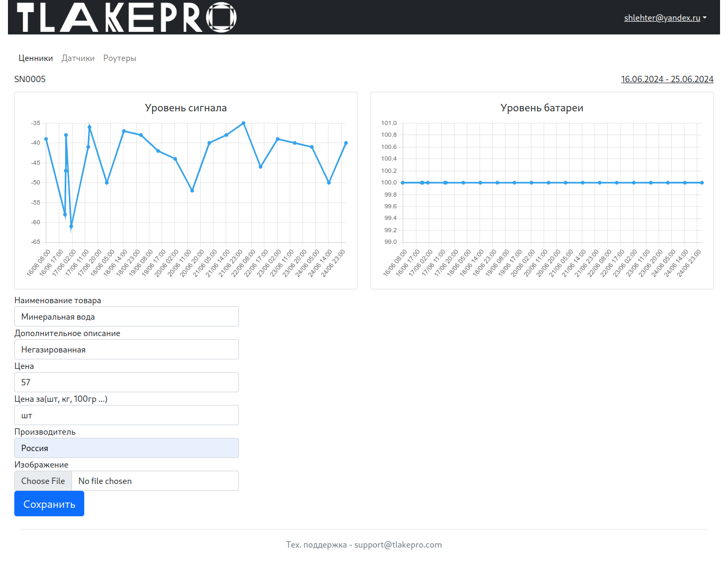728x564 pixels.
Task: Click the Сохранить button
Action: click(x=49, y=504)
